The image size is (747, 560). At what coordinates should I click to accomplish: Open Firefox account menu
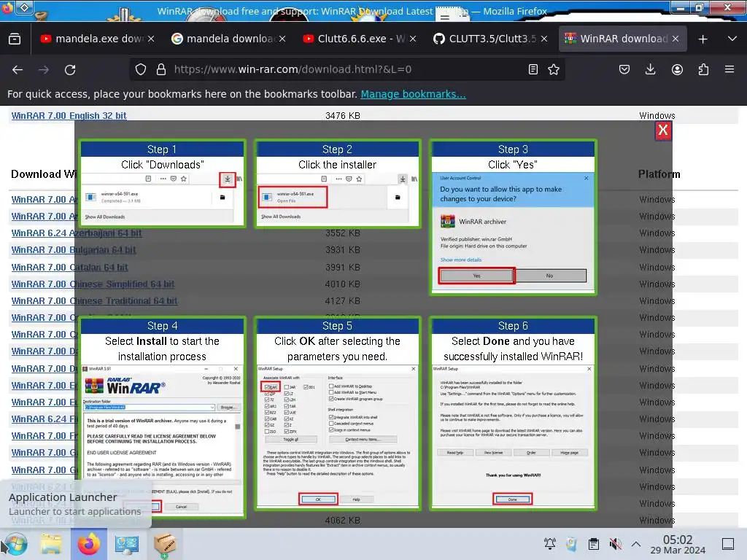pyautogui.click(x=677, y=69)
